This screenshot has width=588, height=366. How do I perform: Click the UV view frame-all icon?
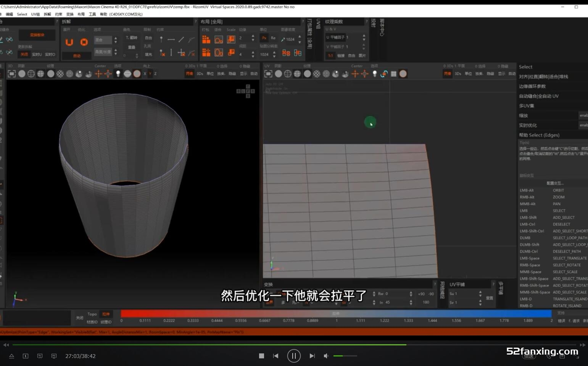point(268,74)
